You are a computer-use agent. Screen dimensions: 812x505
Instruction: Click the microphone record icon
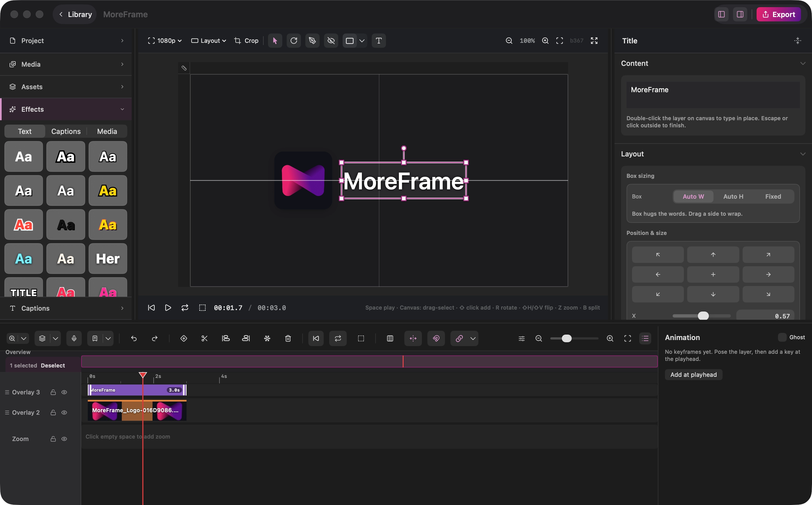coord(74,338)
